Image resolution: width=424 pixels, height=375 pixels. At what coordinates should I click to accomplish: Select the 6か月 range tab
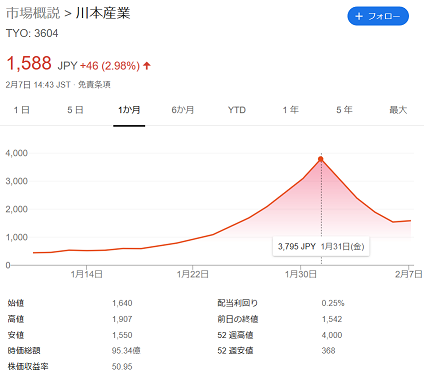click(x=183, y=110)
